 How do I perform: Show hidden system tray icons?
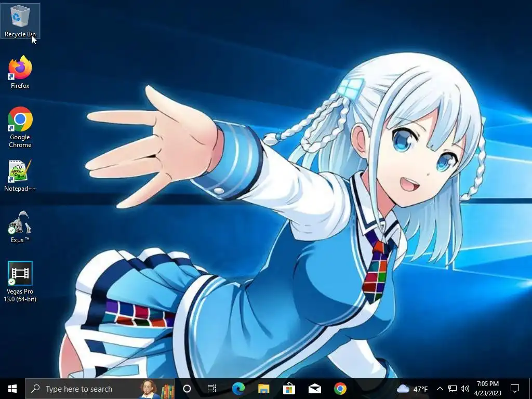tap(440, 389)
